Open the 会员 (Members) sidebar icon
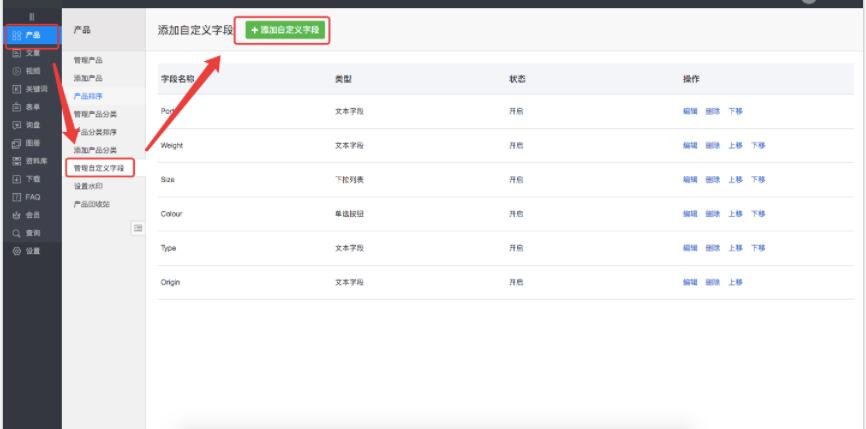The image size is (866, 429). 16,212
